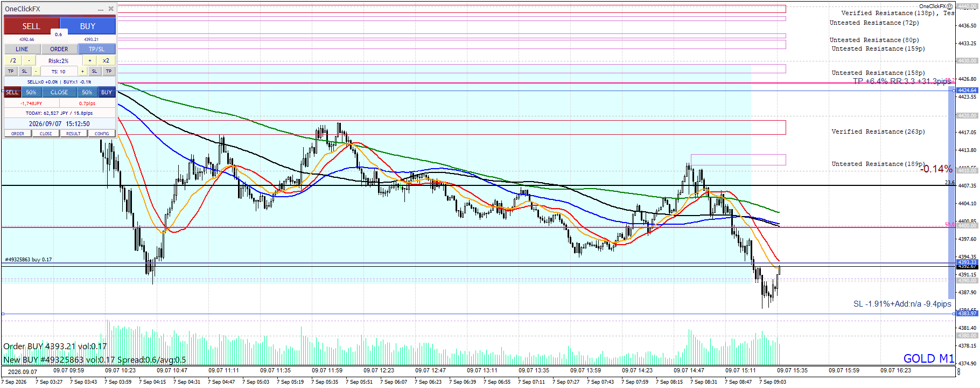Click the Risk:2% field
Viewport: 980px width, 388px height.
[59, 61]
